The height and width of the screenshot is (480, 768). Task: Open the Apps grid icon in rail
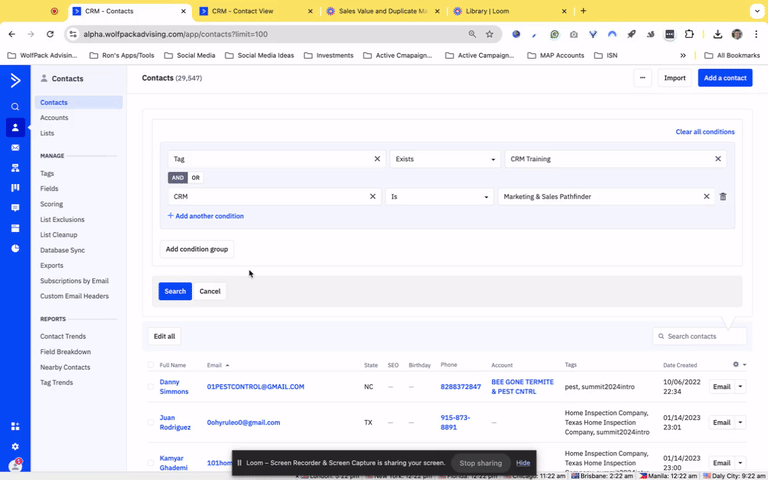[15, 426]
